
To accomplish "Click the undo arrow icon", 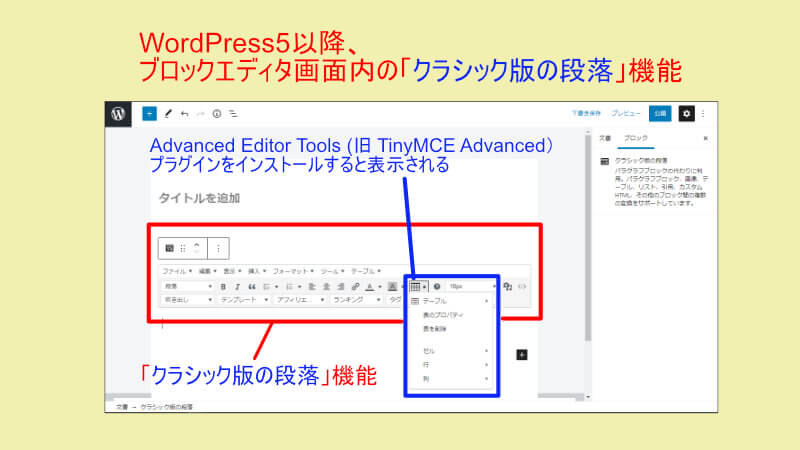I will [184, 114].
